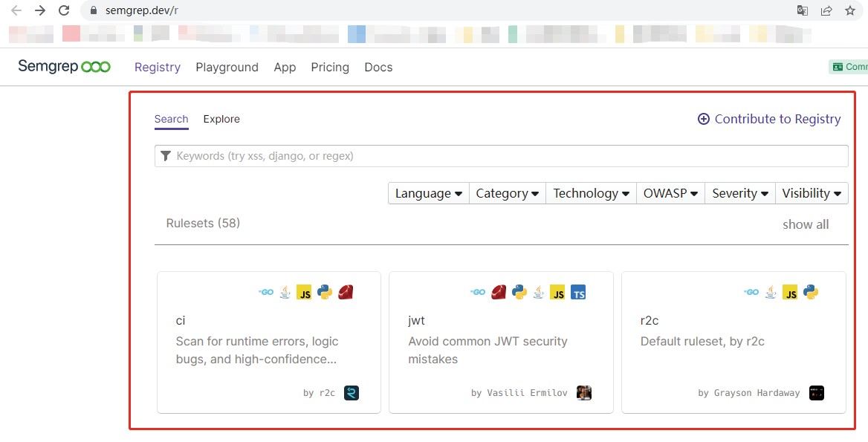Click the 'Default ruleset, by r2c' text
Image resolution: width=868 pixels, height=442 pixels.
point(702,341)
